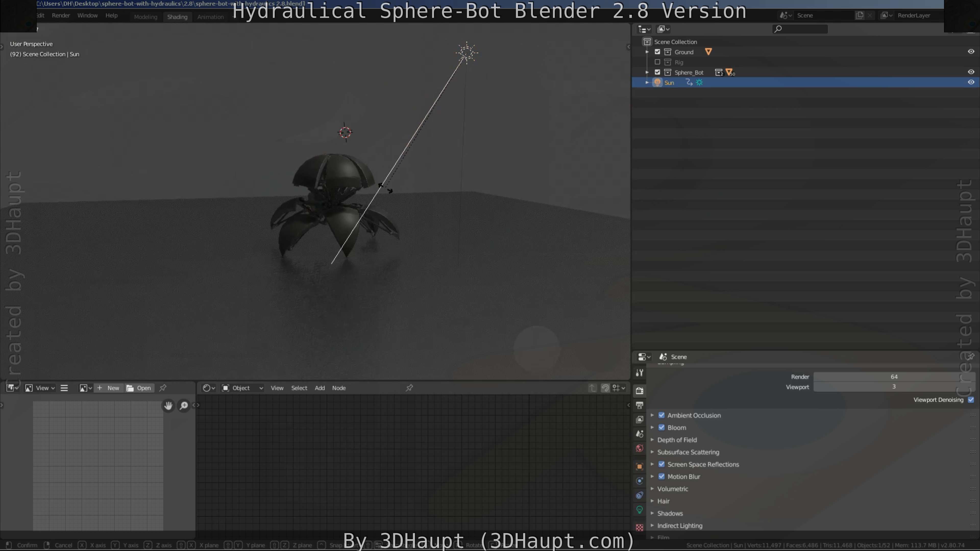Viewport: 980px width, 551px height.
Task: Open the Window menu
Action: 88,15
